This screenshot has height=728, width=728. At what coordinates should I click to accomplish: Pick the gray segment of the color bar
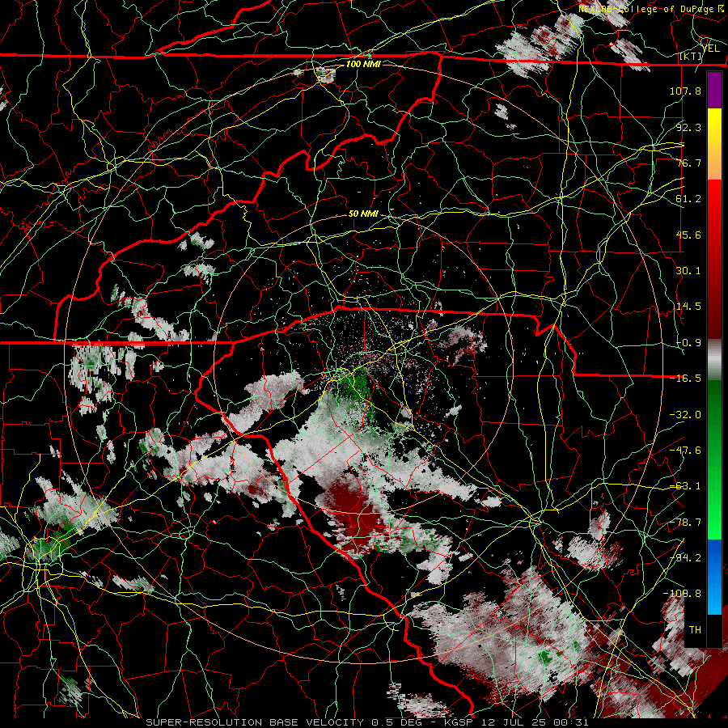tap(714, 360)
